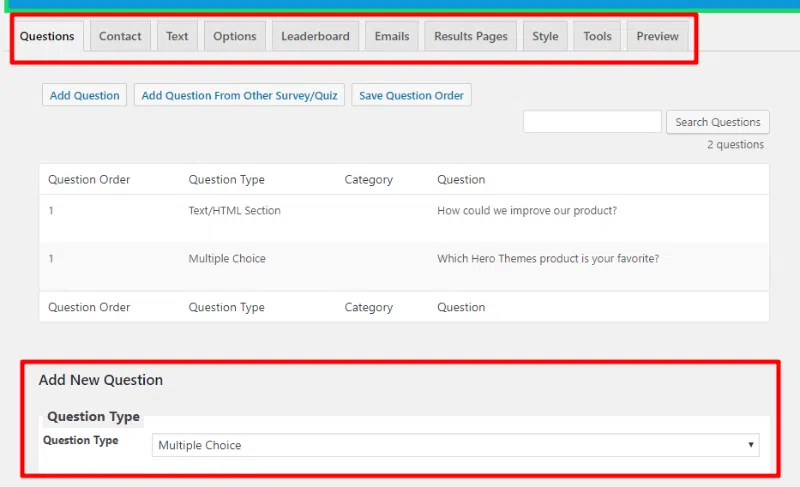
Task: Switch to Results Pages tab
Action: [470, 36]
